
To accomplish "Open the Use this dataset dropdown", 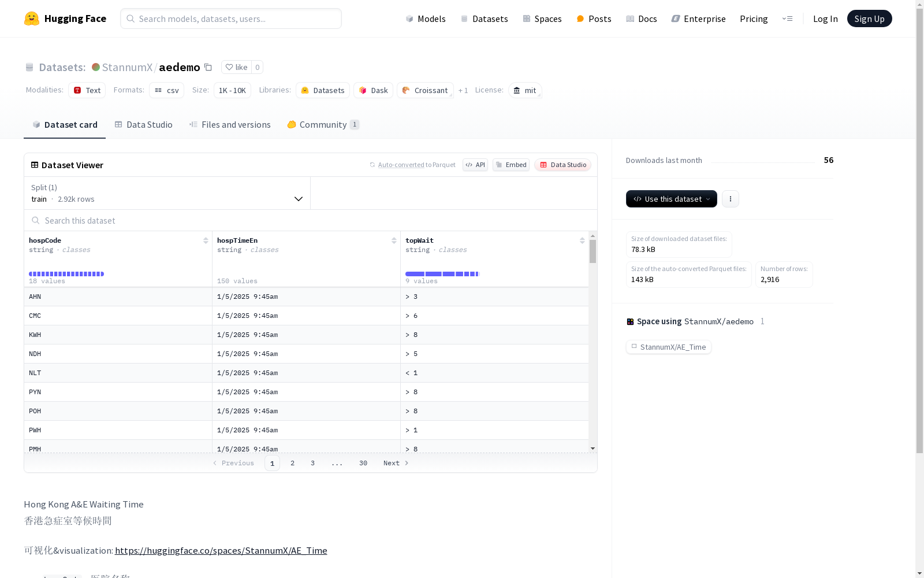I will tap(672, 199).
